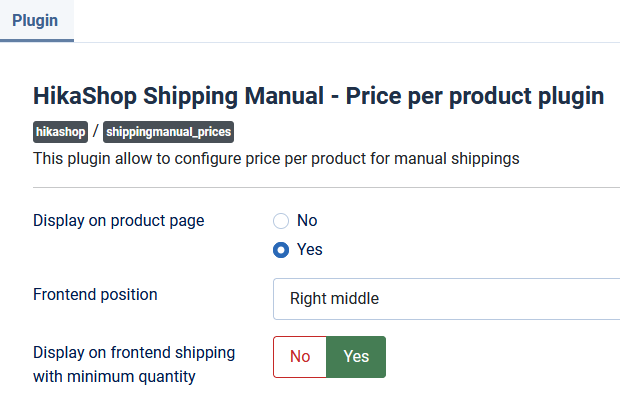Click the 'with minimum quantity' label line
This screenshot has height=403, width=620.
114,377
